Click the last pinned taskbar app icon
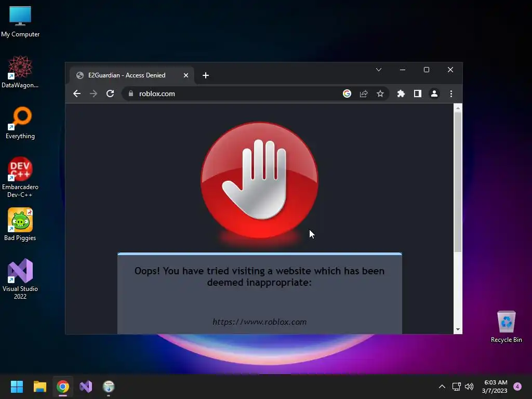532x399 pixels. coord(109,387)
